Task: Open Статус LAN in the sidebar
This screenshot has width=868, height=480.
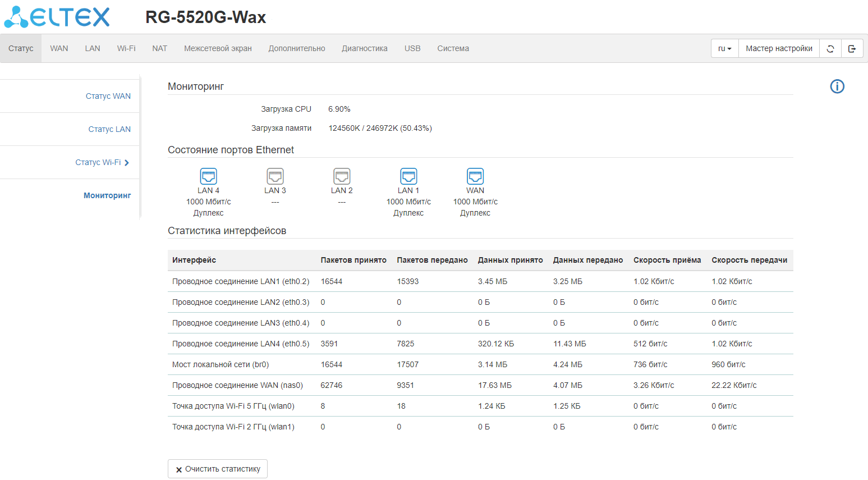Action: (109, 129)
